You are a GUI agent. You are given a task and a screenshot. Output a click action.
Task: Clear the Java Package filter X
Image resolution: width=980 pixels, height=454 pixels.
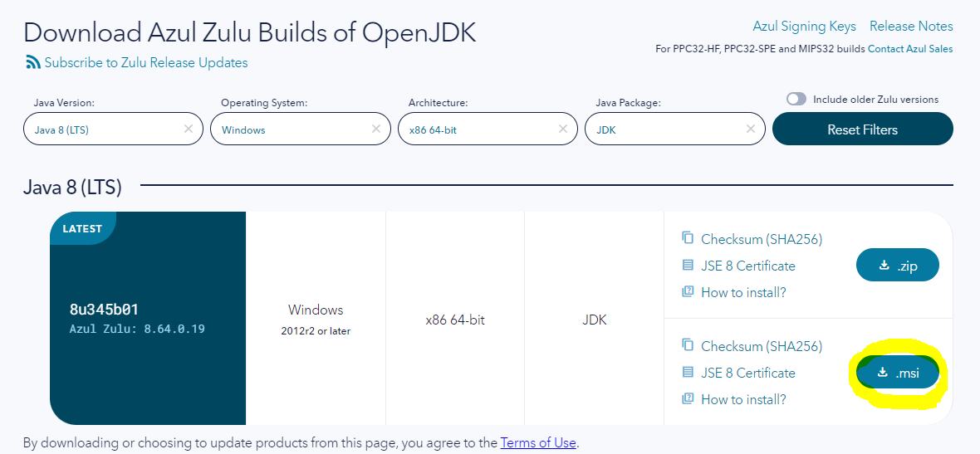pos(751,129)
